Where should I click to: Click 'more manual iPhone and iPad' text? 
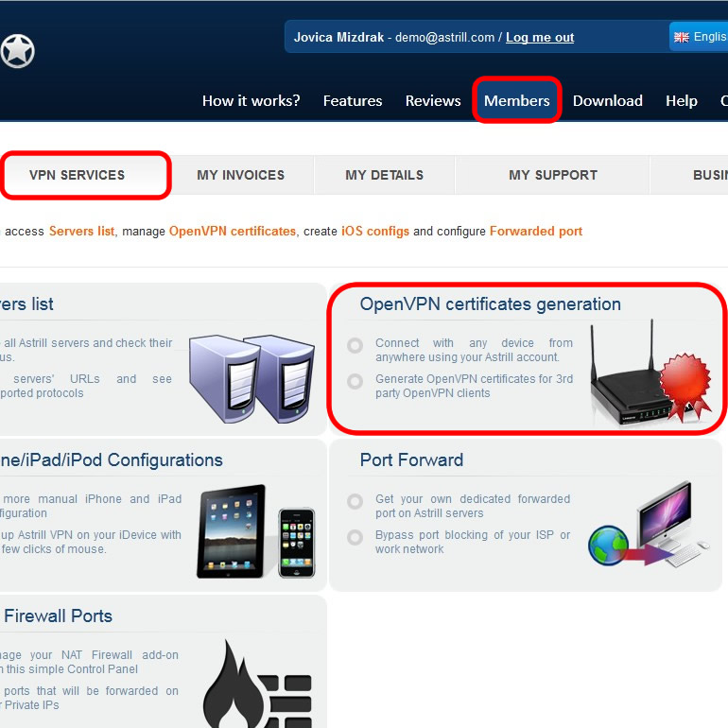click(x=93, y=499)
